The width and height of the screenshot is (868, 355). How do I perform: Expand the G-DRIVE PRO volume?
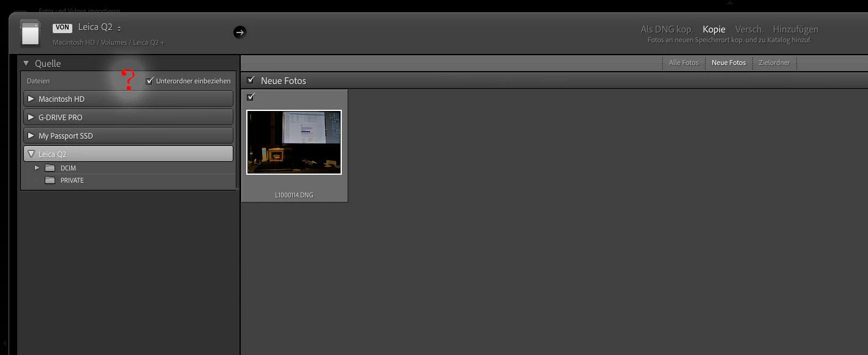coord(31,117)
